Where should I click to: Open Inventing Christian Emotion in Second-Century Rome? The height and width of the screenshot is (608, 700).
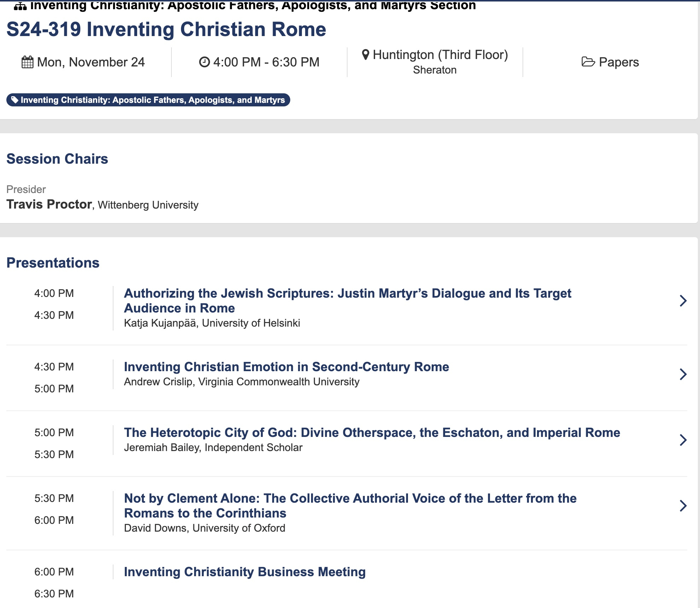[286, 367]
